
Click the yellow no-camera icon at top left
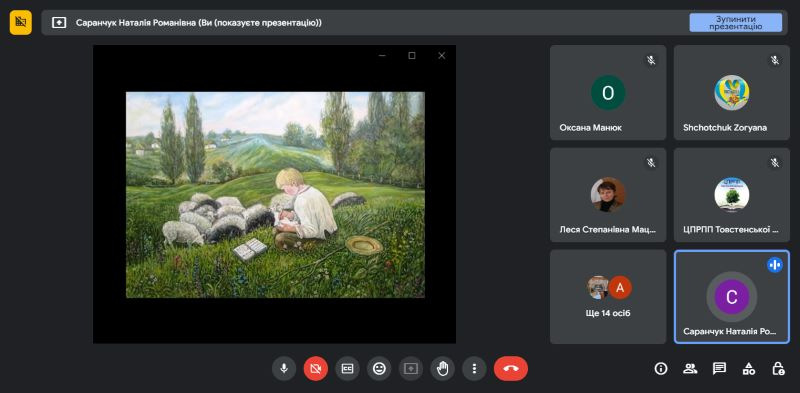(20, 22)
